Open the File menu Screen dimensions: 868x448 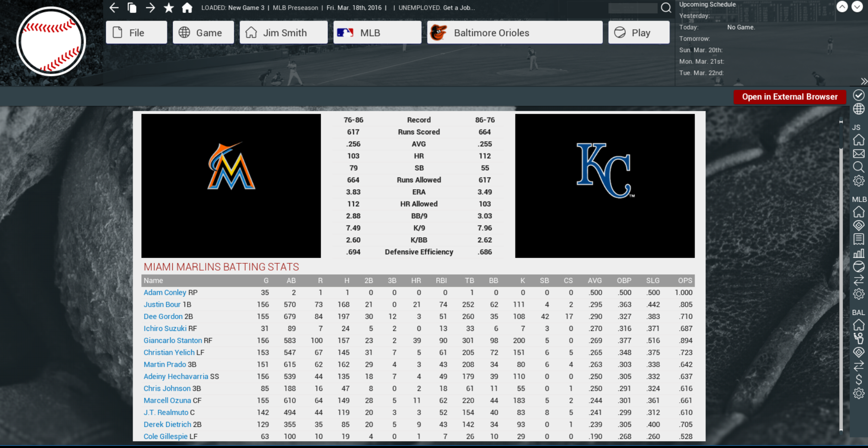136,32
